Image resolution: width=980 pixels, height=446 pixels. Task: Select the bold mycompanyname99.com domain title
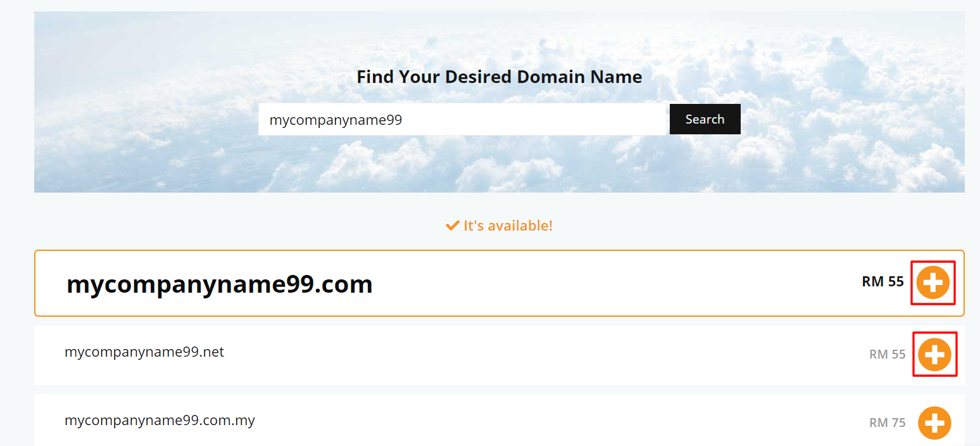coord(219,284)
